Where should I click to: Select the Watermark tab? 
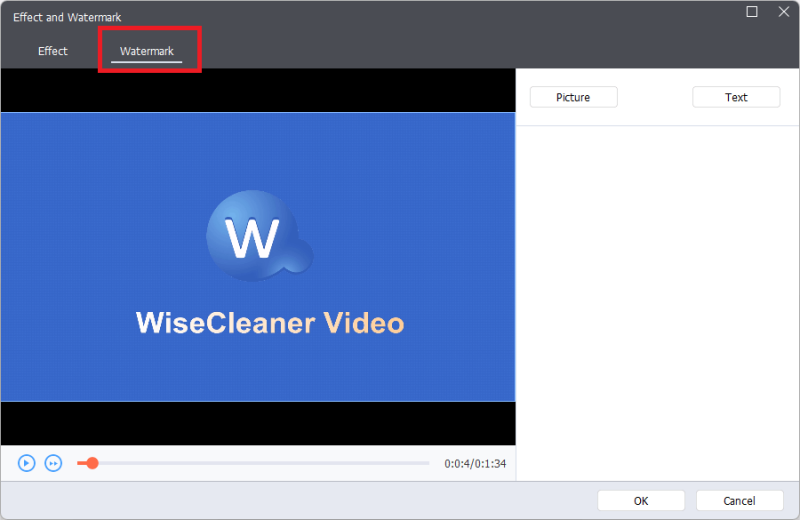[x=146, y=51]
